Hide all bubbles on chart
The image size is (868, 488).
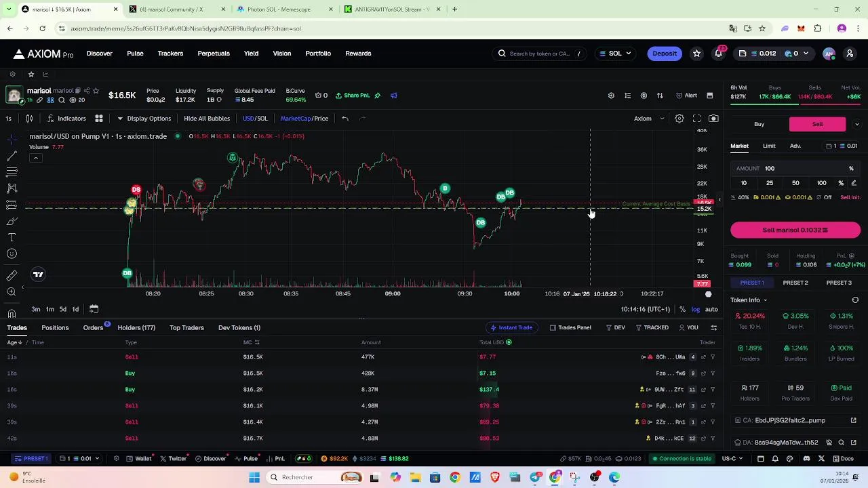(207, 119)
